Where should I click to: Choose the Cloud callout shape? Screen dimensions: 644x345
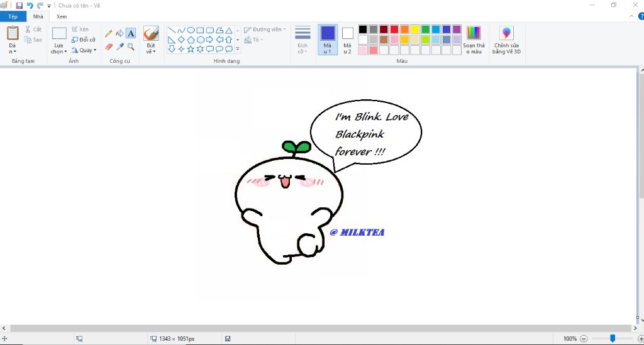pos(229,49)
